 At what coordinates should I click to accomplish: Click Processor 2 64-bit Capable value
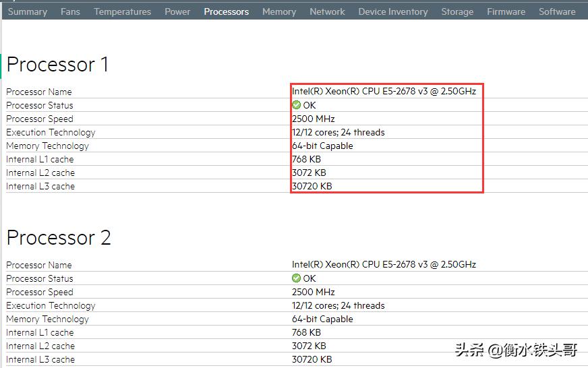(322, 319)
